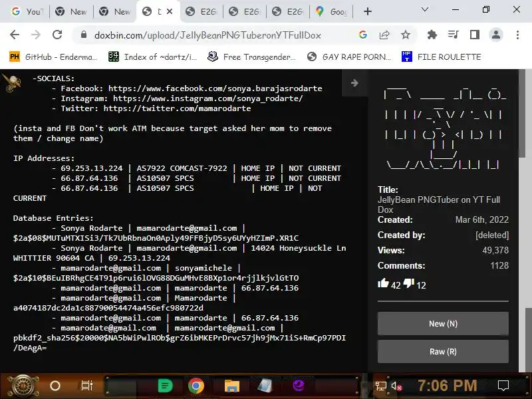Screen dimensions: 532x399
Task: Click the comments count '1128'
Action: coord(499,265)
